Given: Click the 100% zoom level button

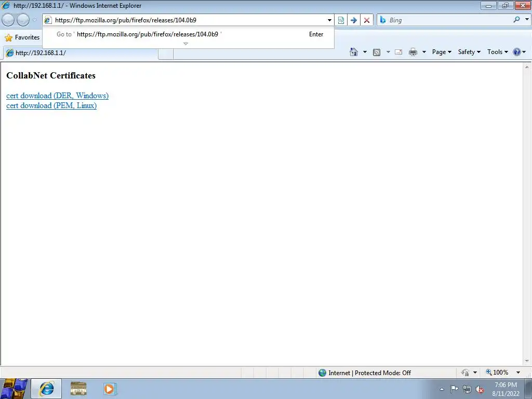Looking at the screenshot, I should (497, 373).
